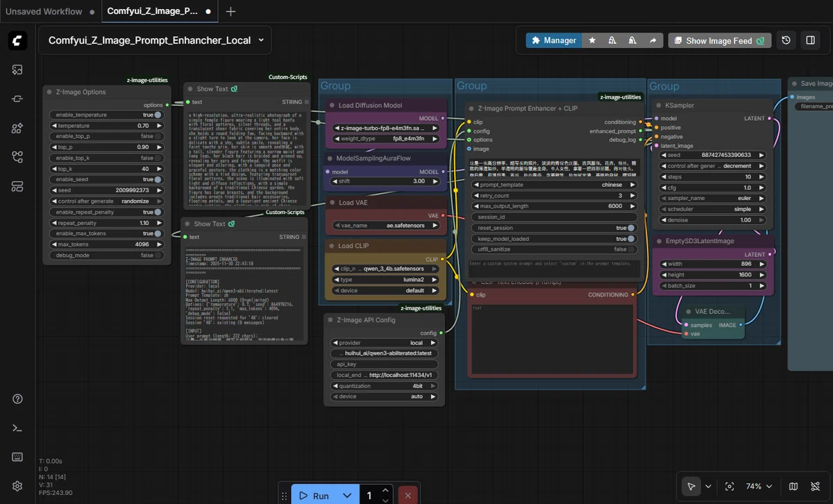Increase the batch count stepper

(386, 491)
